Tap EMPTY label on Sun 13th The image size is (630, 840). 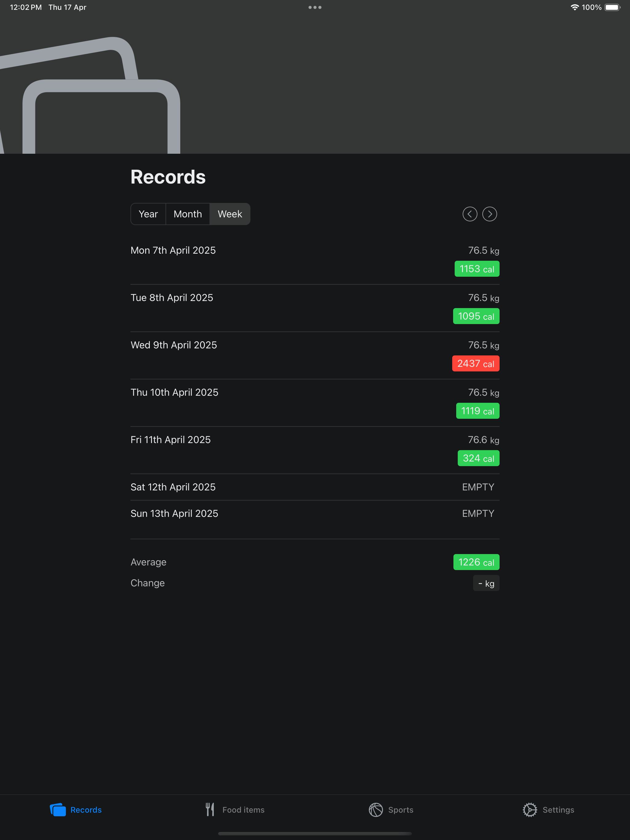pos(478,514)
